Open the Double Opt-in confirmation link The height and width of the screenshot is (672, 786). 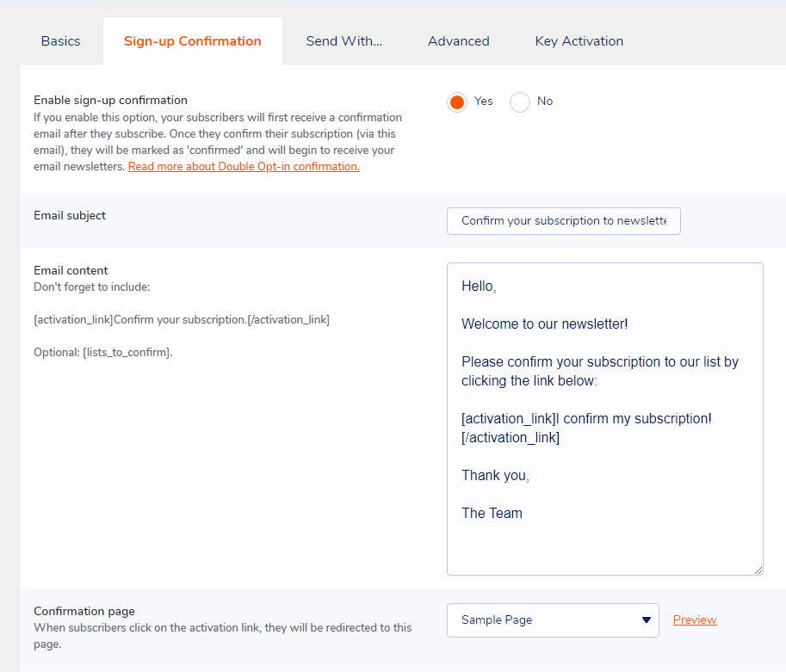(x=243, y=166)
